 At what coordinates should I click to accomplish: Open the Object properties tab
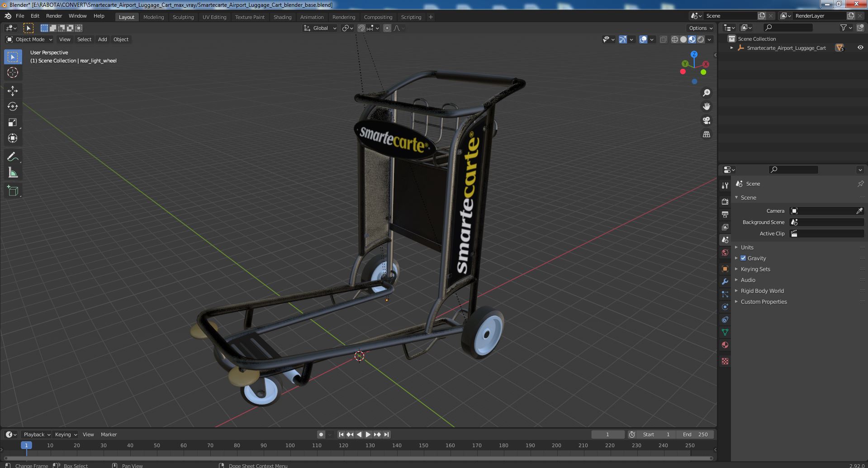point(725,269)
